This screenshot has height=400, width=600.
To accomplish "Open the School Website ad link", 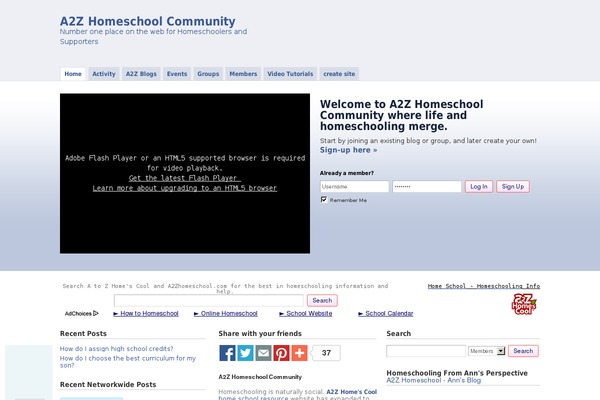I will tap(306, 313).
